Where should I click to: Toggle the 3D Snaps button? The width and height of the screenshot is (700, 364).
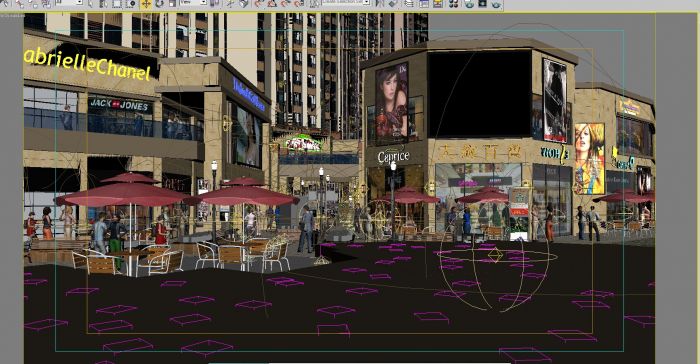coord(258,4)
